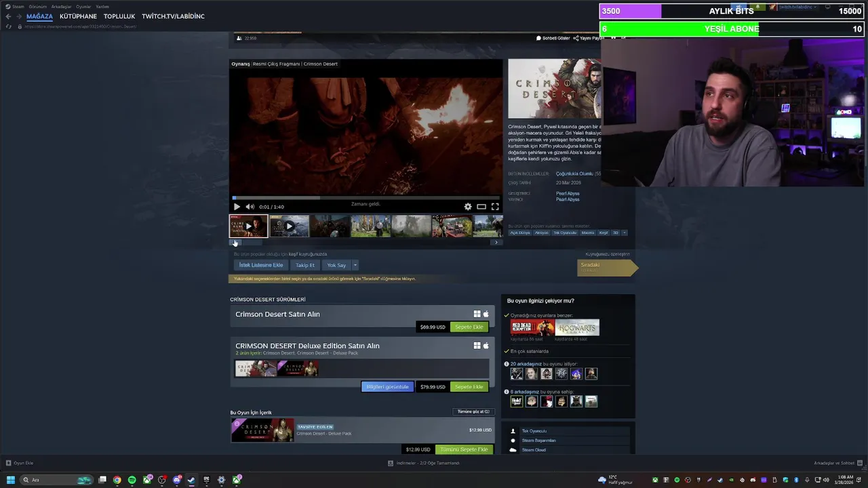Click the Sıradaki queue button
Viewport: 868px width, 488px height.
tap(606, 268)
